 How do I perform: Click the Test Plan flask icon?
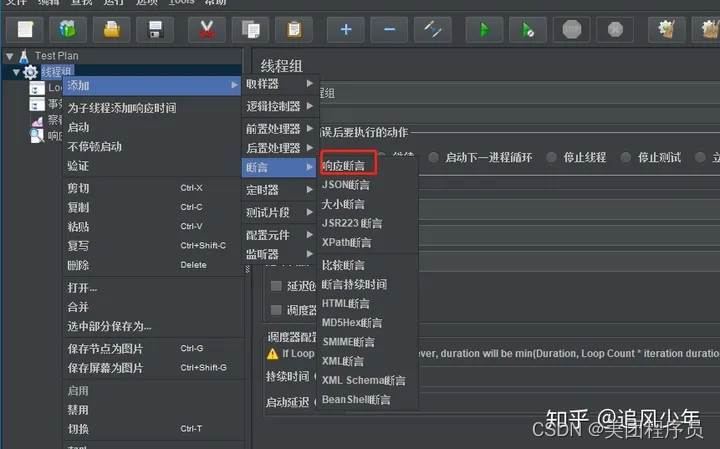click(x=24, y=56)
